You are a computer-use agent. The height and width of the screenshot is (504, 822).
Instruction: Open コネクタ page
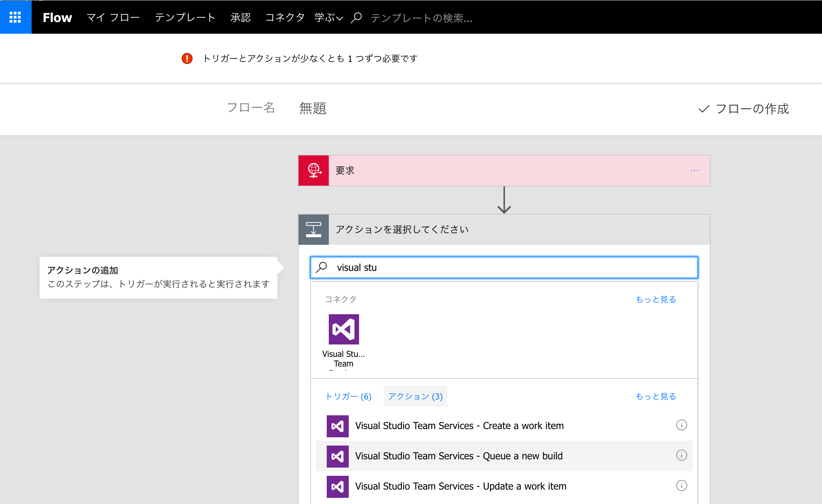tap(285, 18)
